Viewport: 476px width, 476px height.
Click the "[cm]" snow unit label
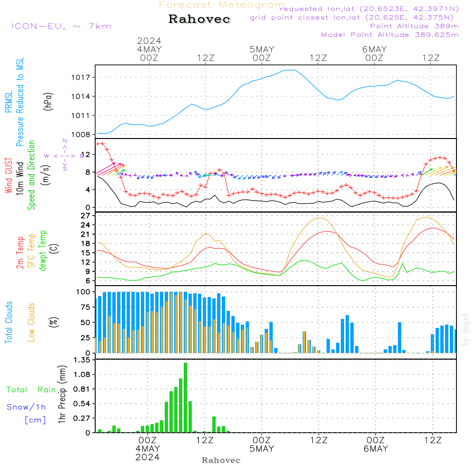[35, 420]
